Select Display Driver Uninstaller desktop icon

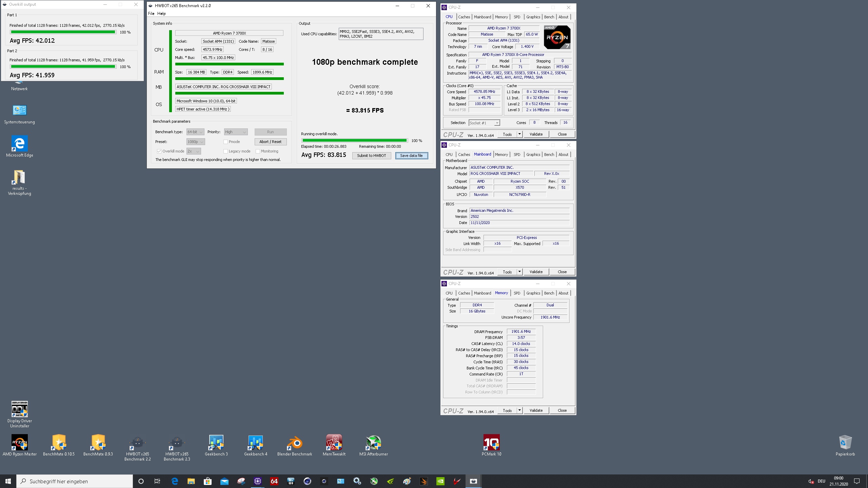20,414
